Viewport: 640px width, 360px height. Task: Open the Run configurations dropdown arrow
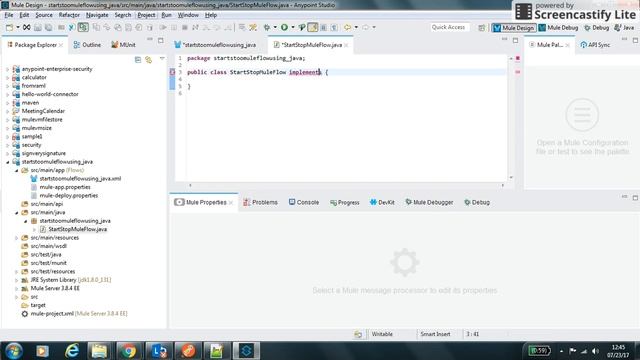(292, 27)
